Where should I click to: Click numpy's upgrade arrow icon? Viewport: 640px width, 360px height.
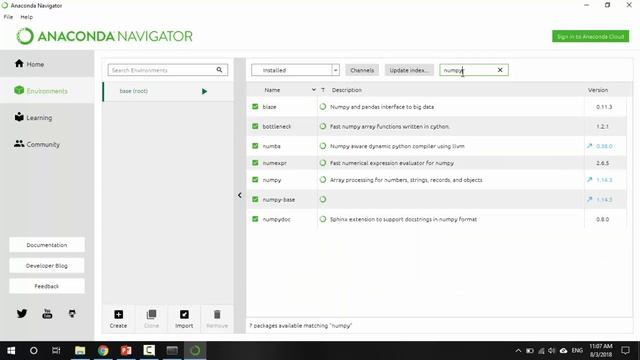590,180
